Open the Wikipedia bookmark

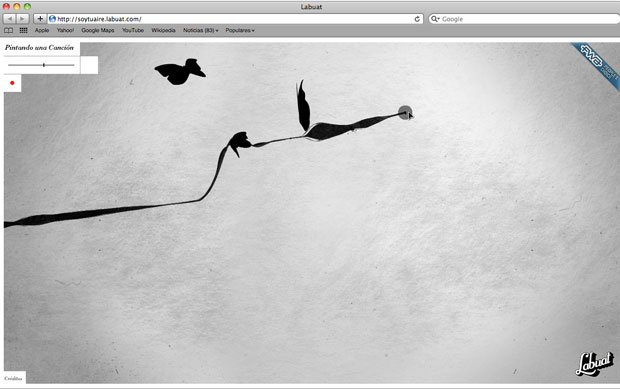pos(163,30)
